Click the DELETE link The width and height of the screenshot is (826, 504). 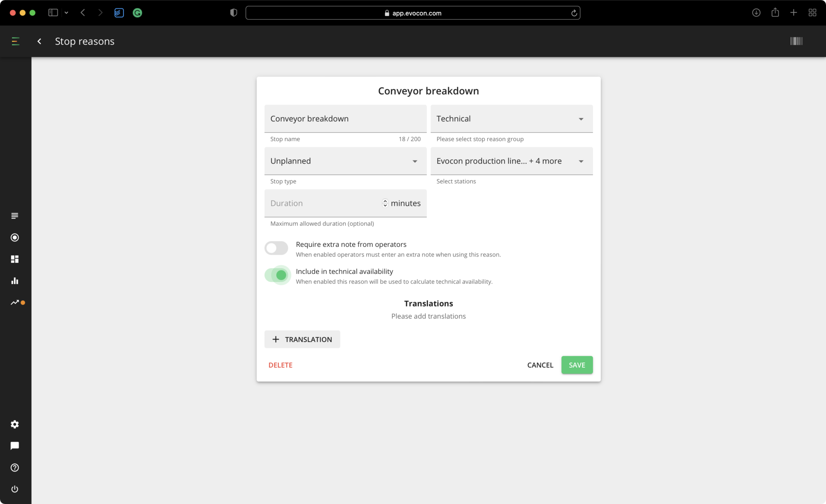(x=281, y=365)
